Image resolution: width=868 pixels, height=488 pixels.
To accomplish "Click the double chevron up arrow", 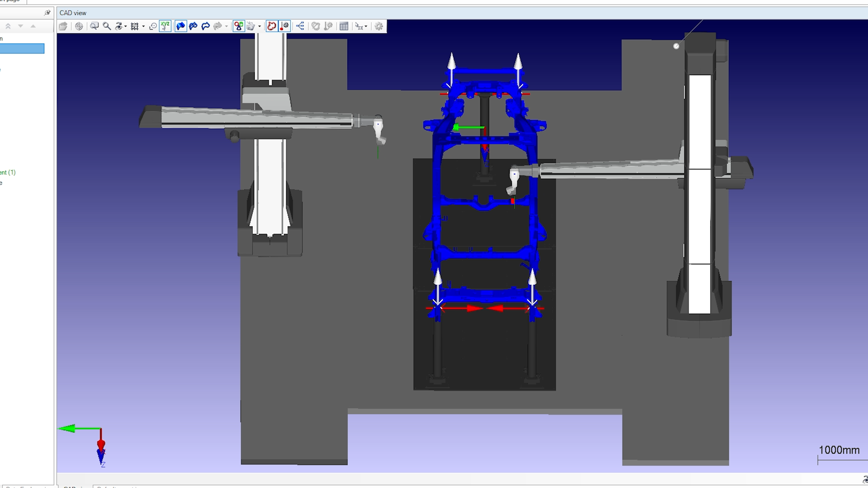I will (x=8, y=26).
